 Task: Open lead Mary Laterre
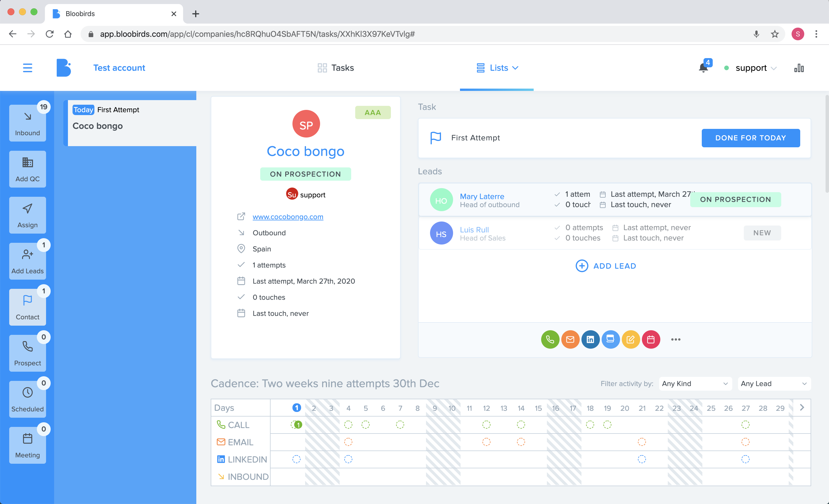(x=482, y=196)
